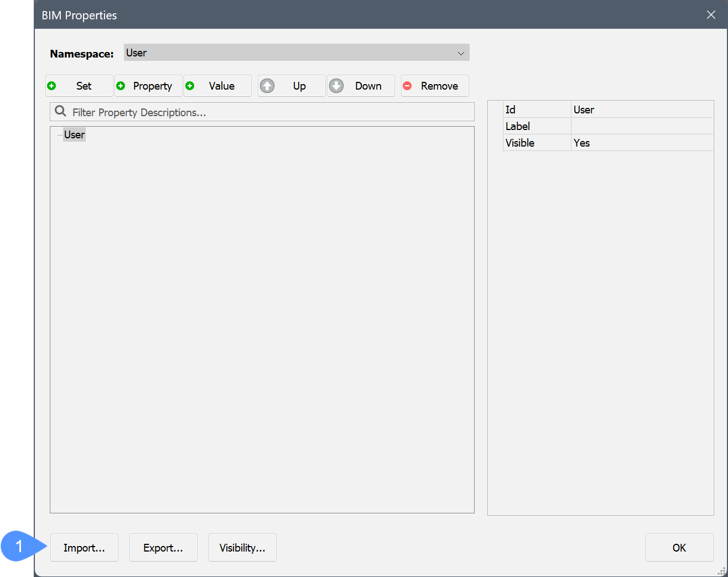Click the green plus icon beside Value
728x577 pixels.
tap(190, 86)
